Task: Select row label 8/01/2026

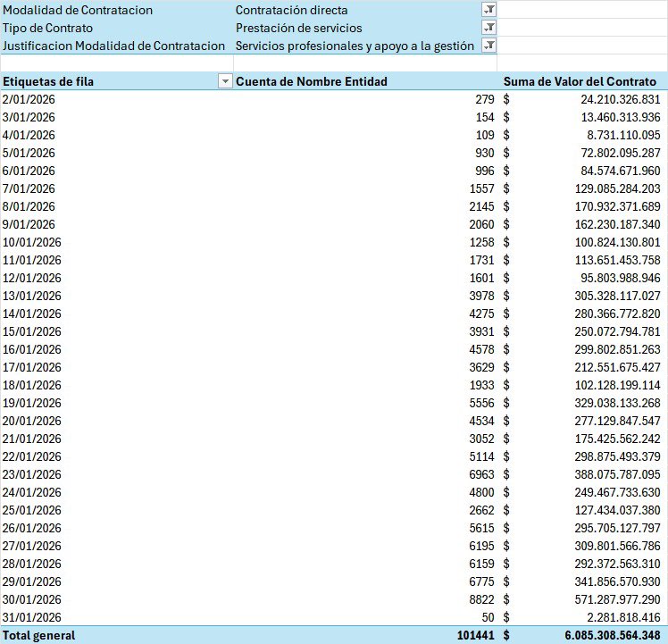Action: click(29, 206)
